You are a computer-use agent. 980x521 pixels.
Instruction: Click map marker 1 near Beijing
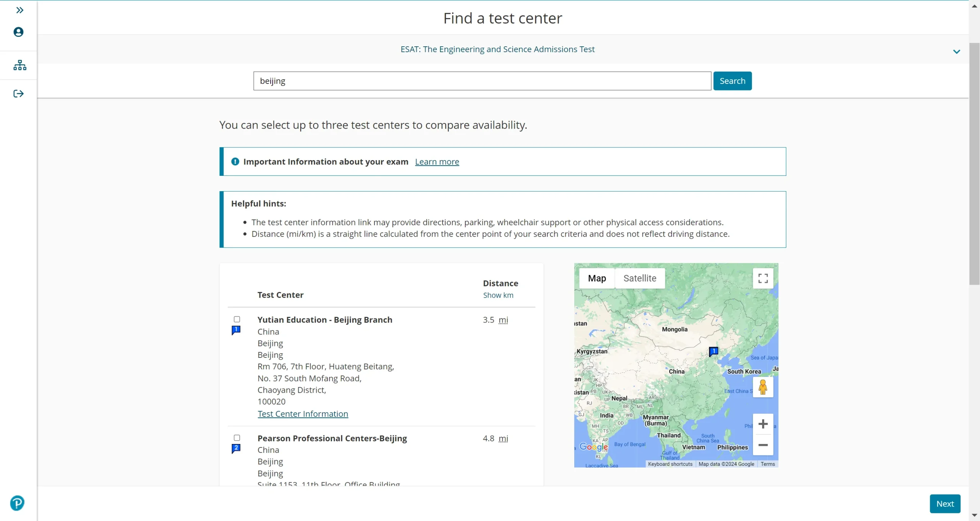(x=714, y=351)
